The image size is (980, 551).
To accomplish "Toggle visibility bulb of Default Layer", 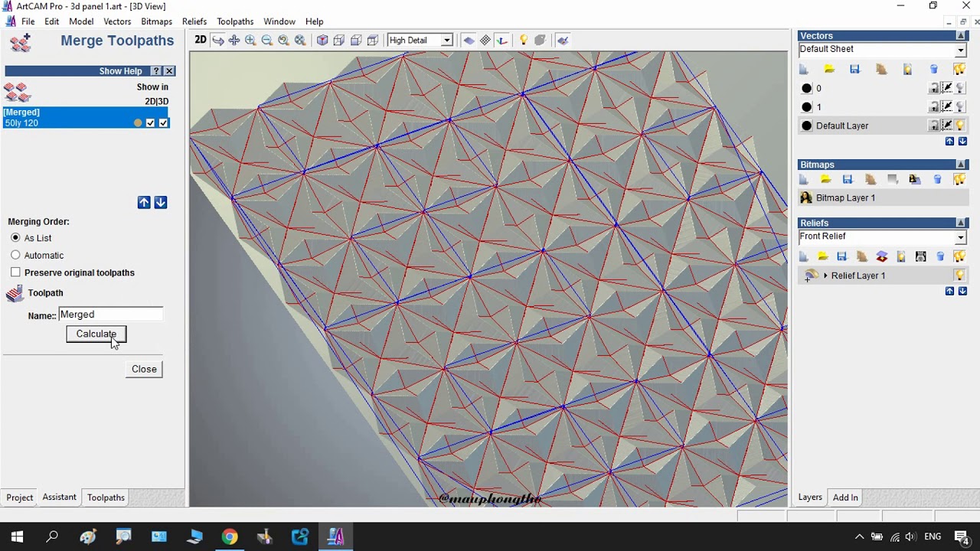I will click(960, 126).
